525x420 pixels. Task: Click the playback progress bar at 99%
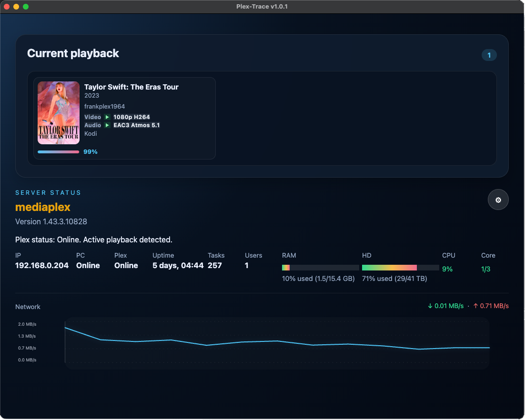tap(59, 152)
